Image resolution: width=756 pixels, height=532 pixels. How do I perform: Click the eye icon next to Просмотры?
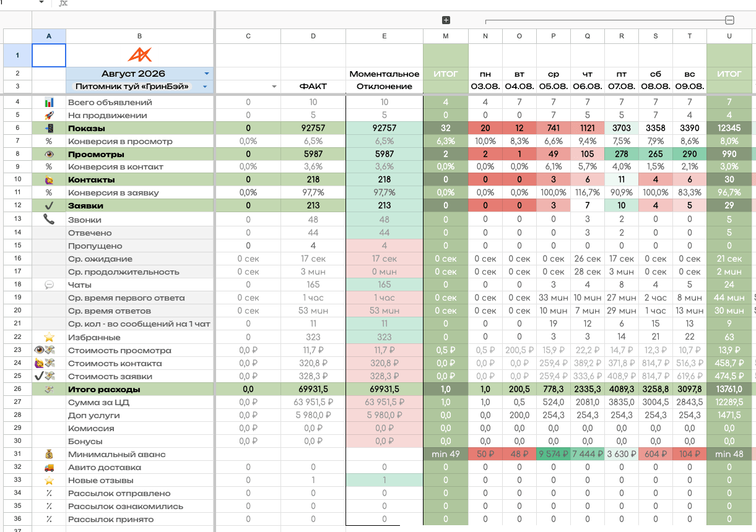[x=49, y=154]
